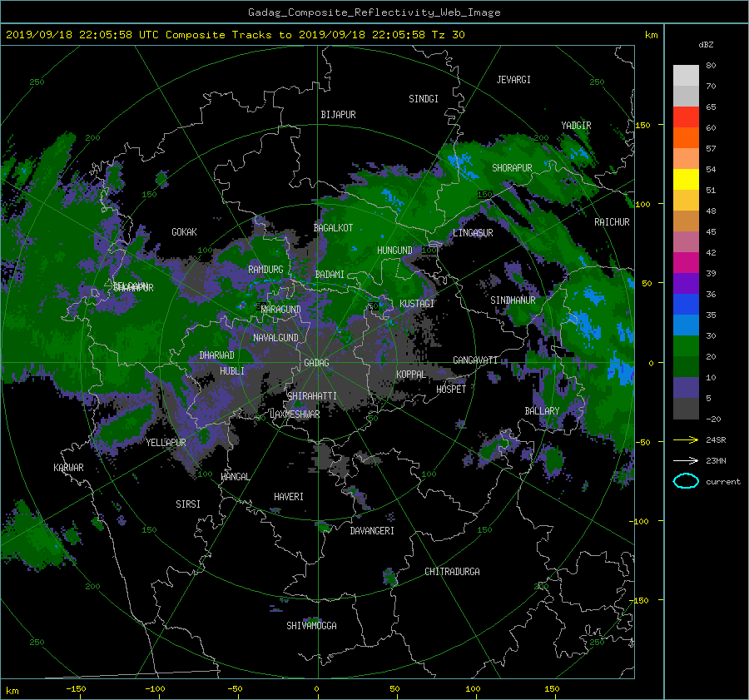Click the RAICHUR city label
Screen dimensions: 749x700
coord(612,222)
